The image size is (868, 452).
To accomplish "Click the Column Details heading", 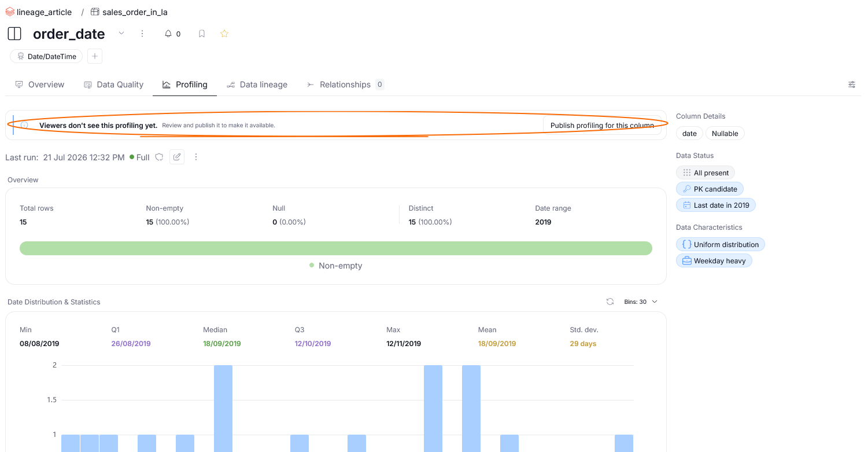I will [x=701, y=116].
